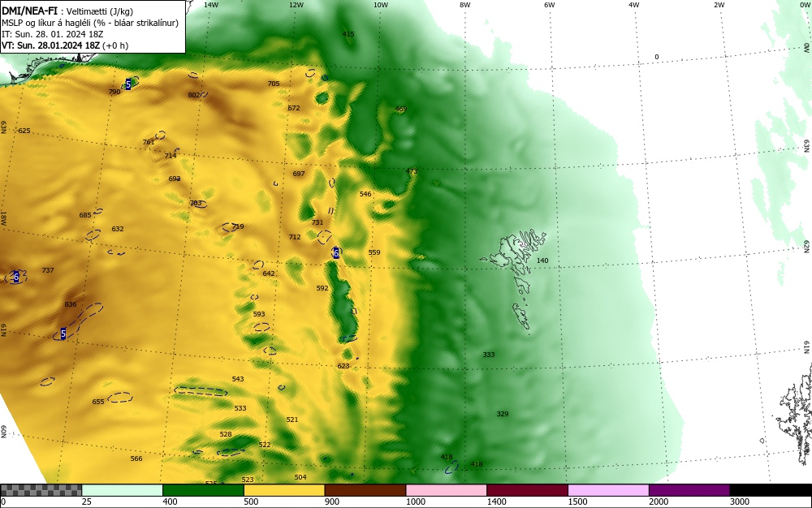
Task: Click the map value '333'
Action: click(x=488, y=355)
